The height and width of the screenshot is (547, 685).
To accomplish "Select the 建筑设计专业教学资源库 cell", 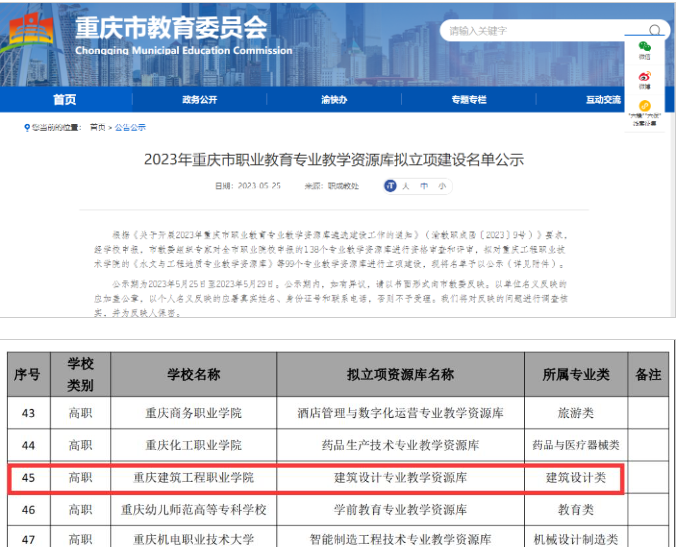I will (400, 478).
